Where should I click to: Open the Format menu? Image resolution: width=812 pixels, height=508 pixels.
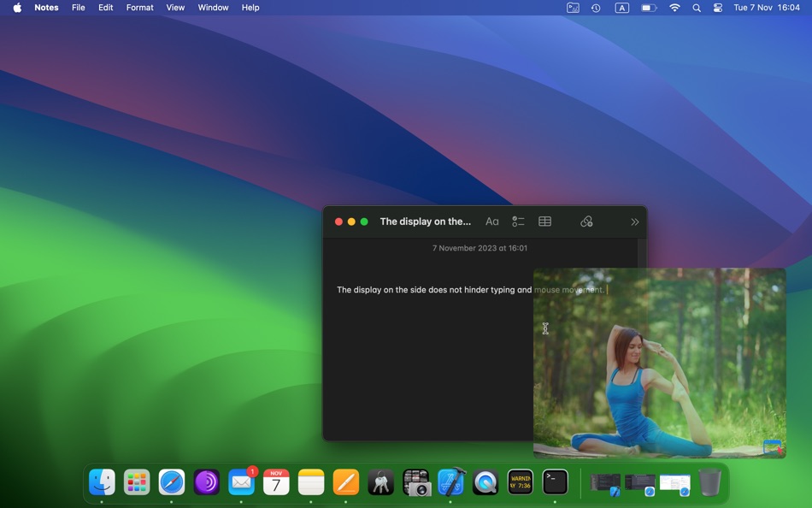(x=139, y=8)
